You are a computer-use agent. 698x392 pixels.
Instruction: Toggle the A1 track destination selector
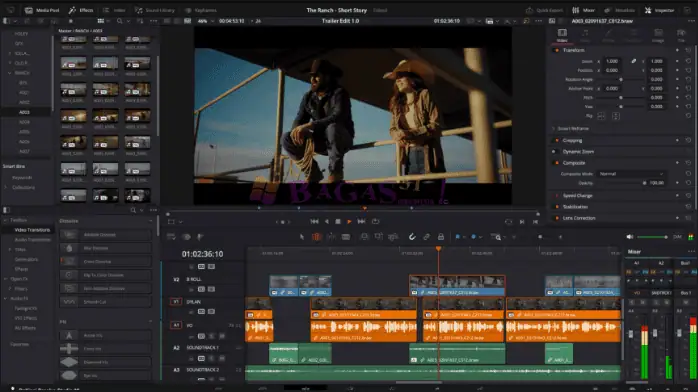(x=176, y=325)
